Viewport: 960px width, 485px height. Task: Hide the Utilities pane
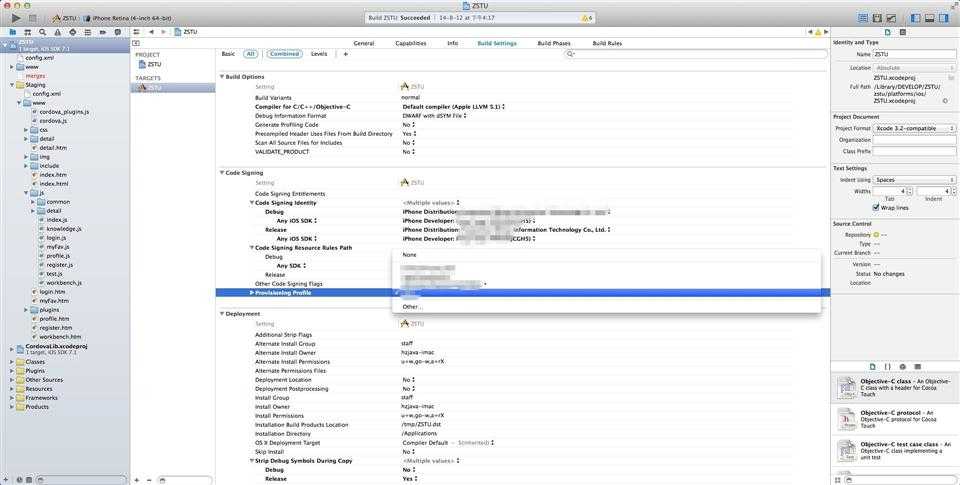coord(943,18)
